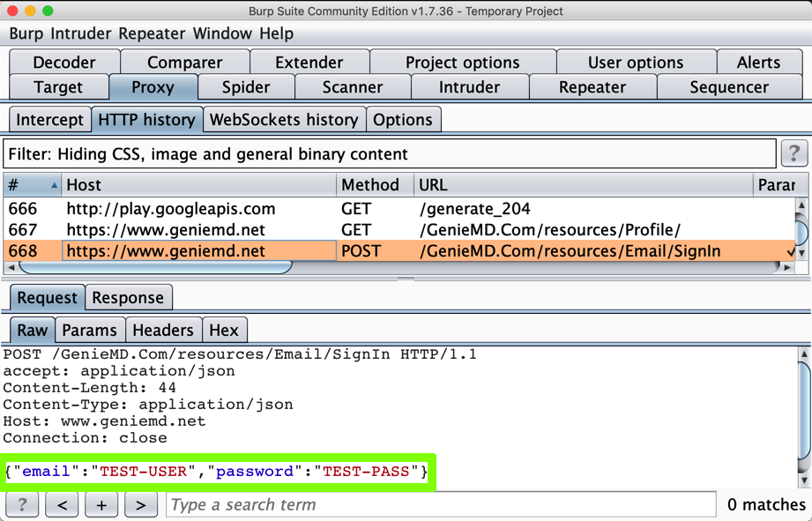Switch to the Comparer tab
The image size is (812, 521).
pyautogui.click(x=185, y=62)
